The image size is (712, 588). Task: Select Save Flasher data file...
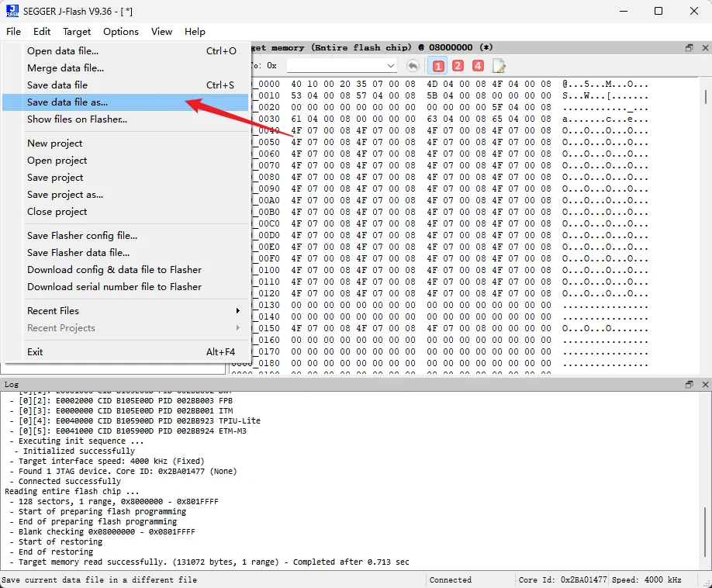tap(126, 252)
